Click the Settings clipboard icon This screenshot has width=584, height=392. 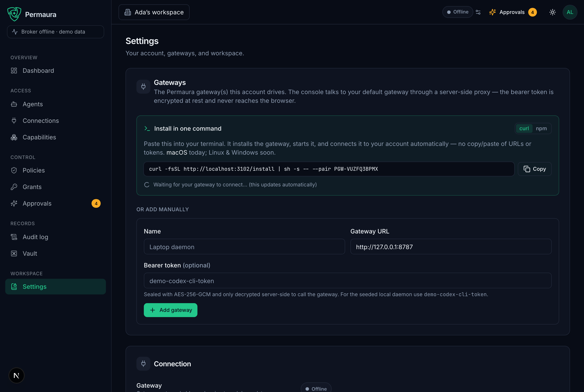pos(14,287)
